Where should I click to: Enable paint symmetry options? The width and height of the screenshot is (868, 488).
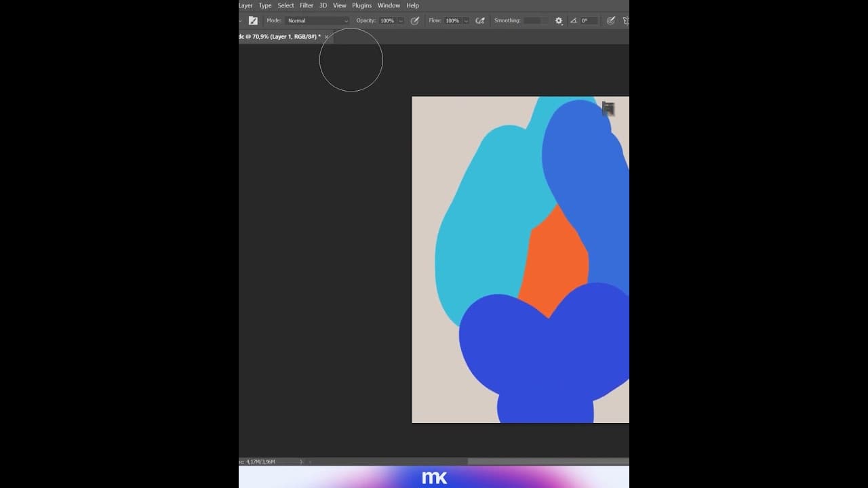click(x=625, y=20)
